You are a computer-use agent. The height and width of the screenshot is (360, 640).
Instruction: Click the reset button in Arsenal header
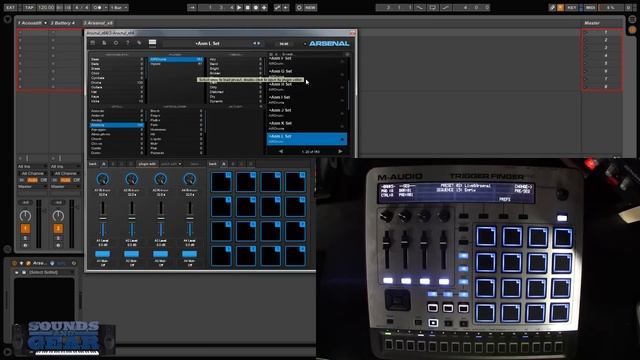284,44
